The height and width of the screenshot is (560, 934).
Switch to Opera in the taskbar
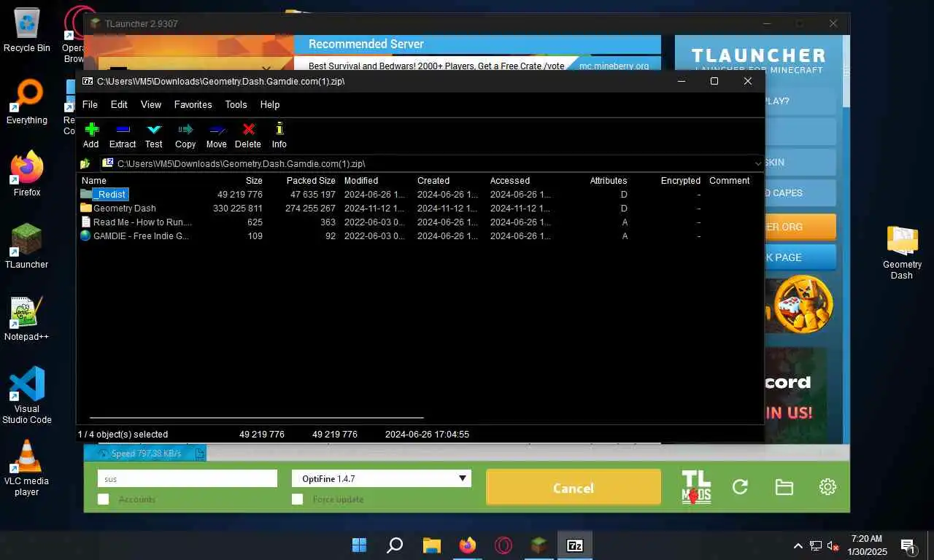[503, 545]
